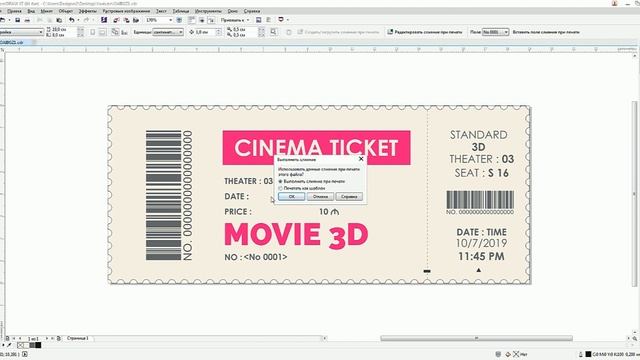This screenshot has width=640, height=360.
Task: Click the Publish to PDF icon
Action: (x=136, y=20)
